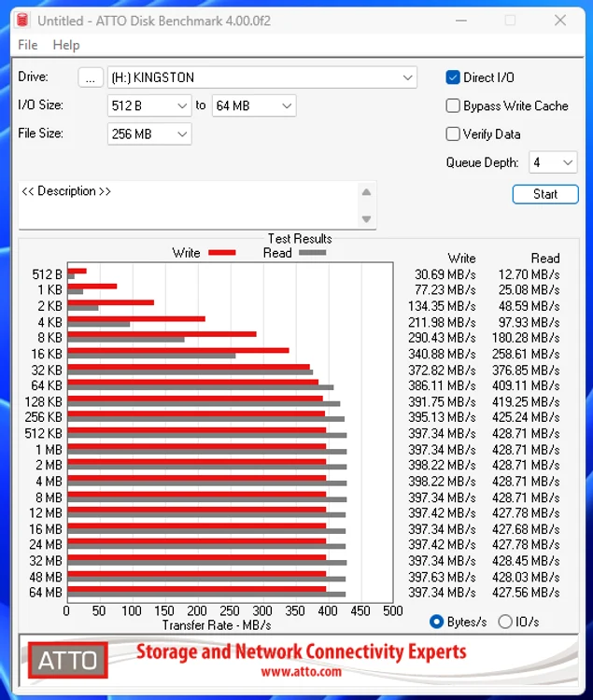
Task: Click the 128 KB row label
Action: [x=43, y=401]
